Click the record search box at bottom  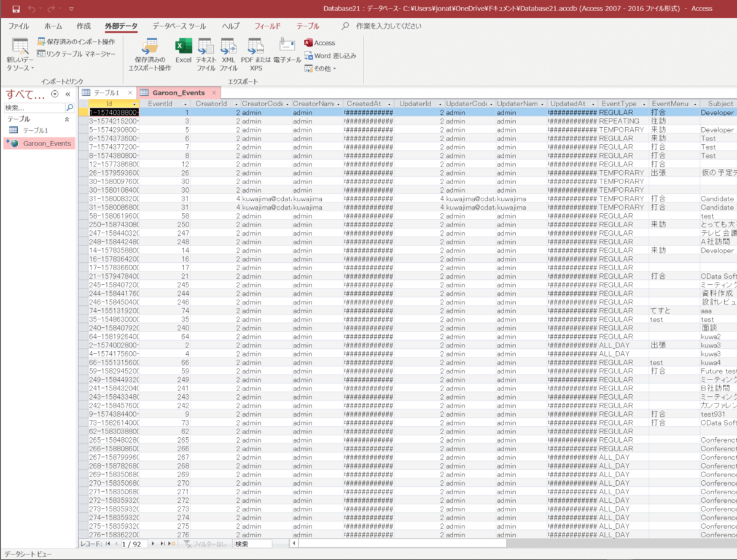pyautogui.click(x=252, y=544)
